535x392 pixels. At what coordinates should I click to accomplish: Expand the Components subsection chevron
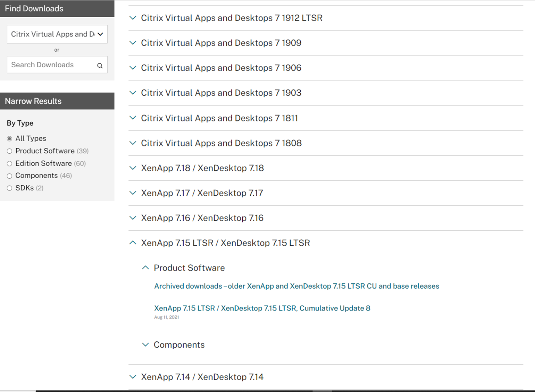(x=145, y=345)
